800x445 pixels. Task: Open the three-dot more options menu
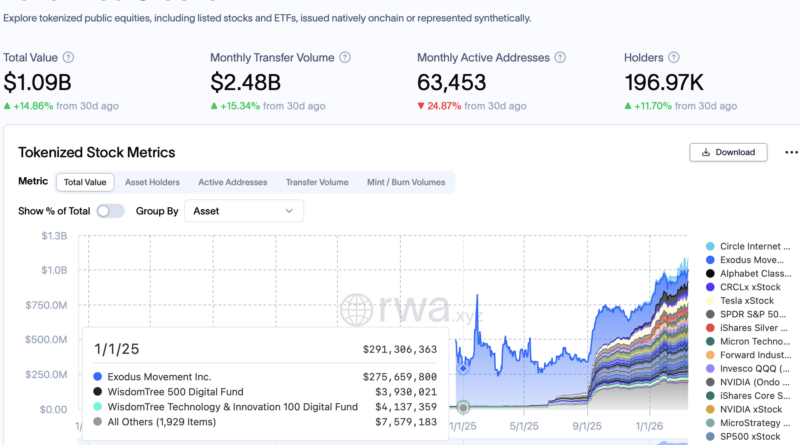(791, 152)
